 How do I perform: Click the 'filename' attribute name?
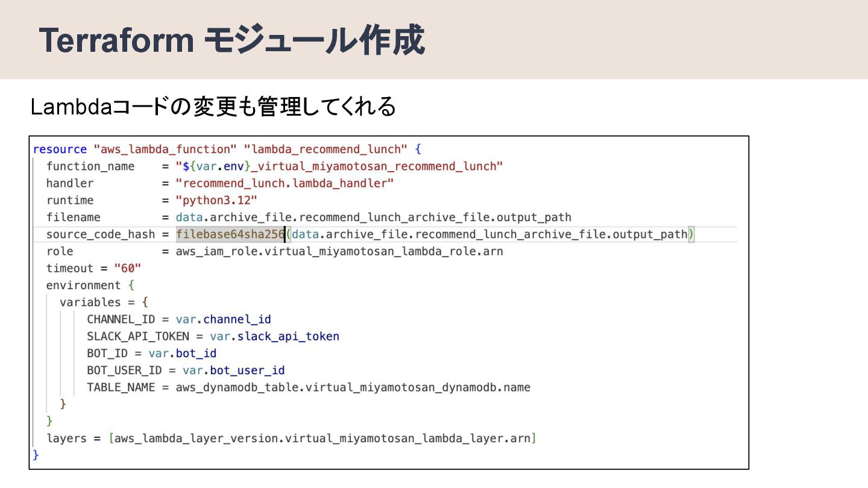(74, 217)
